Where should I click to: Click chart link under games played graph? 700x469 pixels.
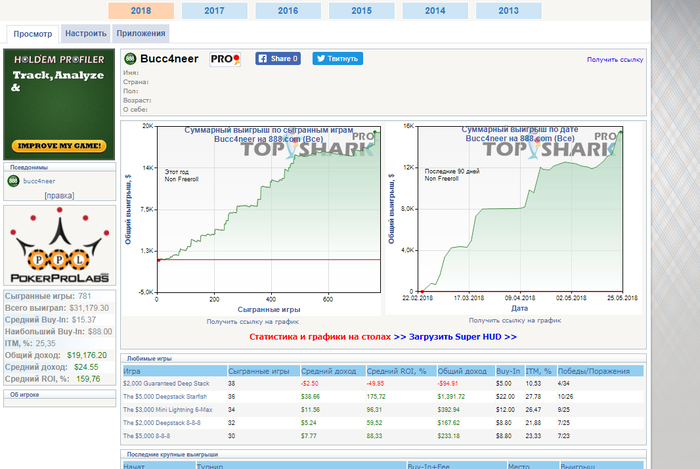pyautogui.click(x=253, y=321)
